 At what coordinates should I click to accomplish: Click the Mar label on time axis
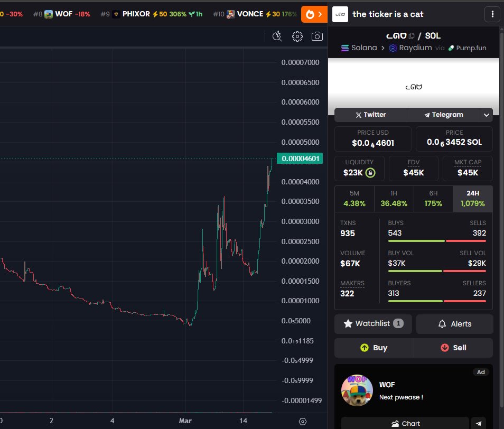click(x=185, y=421)
